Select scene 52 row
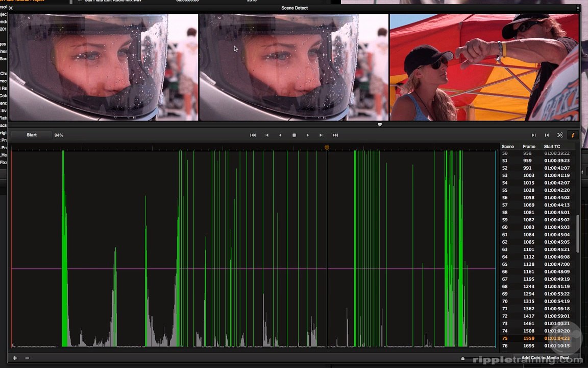 538,168
